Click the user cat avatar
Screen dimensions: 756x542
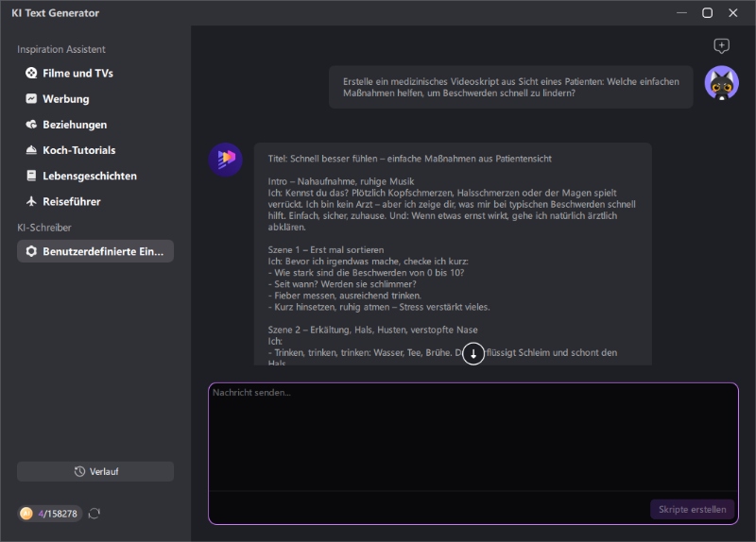point(722,83)
